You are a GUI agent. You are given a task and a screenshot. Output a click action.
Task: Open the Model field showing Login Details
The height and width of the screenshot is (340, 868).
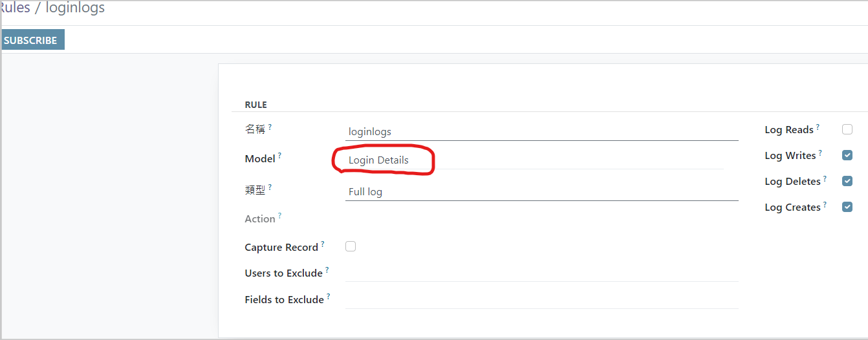(x=534, y=160)
